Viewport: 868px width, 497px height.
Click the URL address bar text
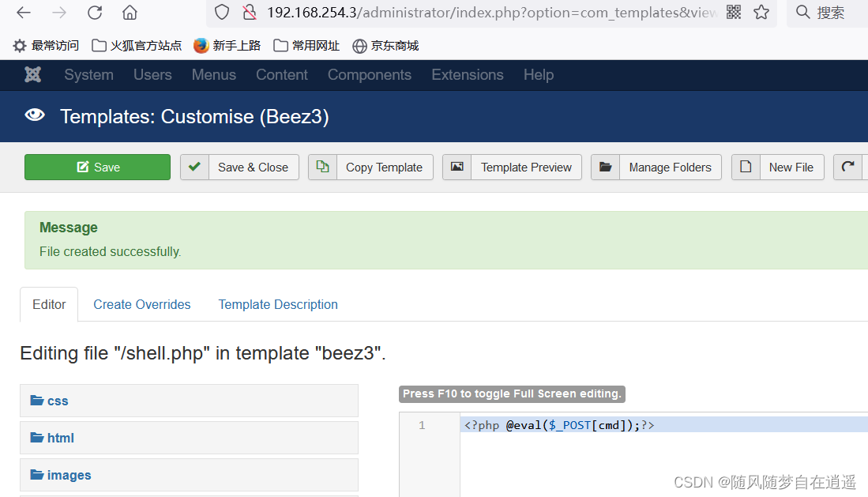click(491, 12)
